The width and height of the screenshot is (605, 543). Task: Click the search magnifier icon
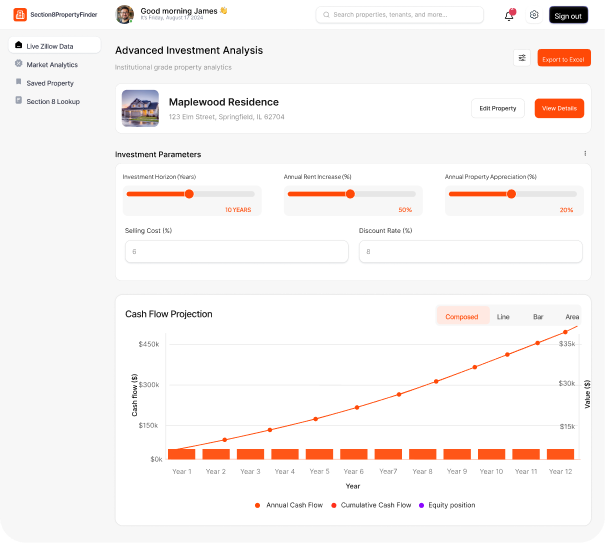[326, 15]
